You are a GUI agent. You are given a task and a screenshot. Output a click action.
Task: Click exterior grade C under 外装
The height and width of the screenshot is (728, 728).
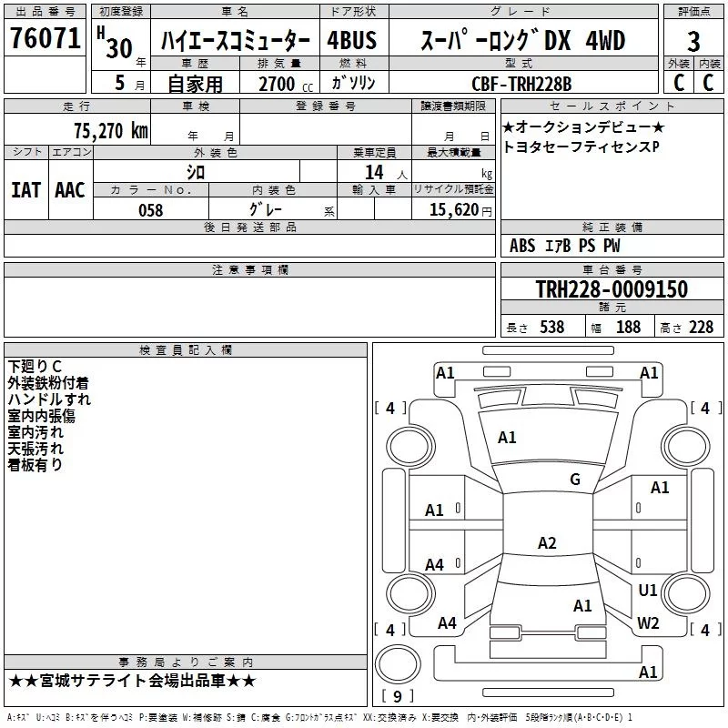click(x=679, y=83)
